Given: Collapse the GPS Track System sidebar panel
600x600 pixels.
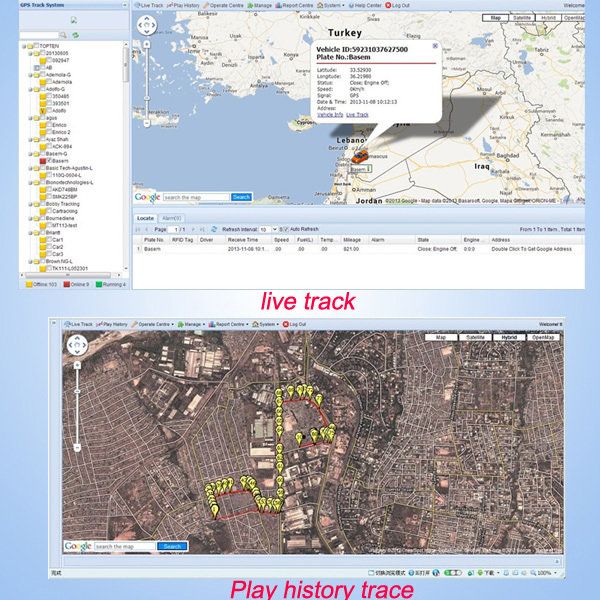Looking at the screenshot, I should point(124,5).
